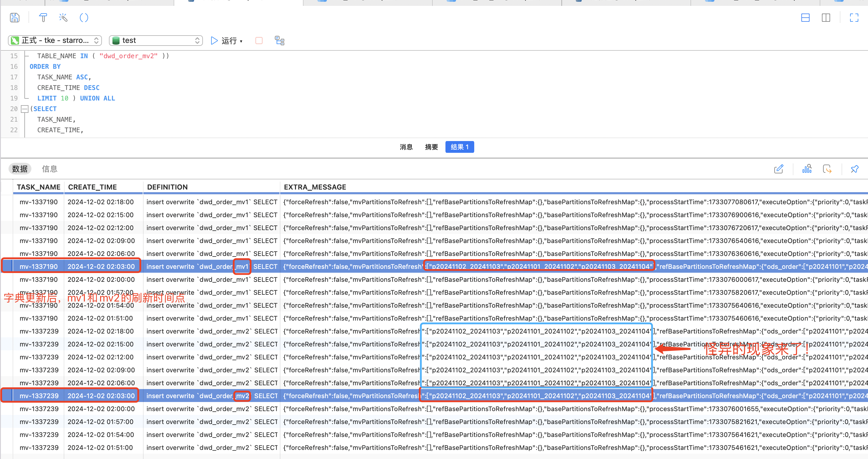Click the Beautify SQL format icon
Viewport: 868px width, 459px height.
click(43, 18)
